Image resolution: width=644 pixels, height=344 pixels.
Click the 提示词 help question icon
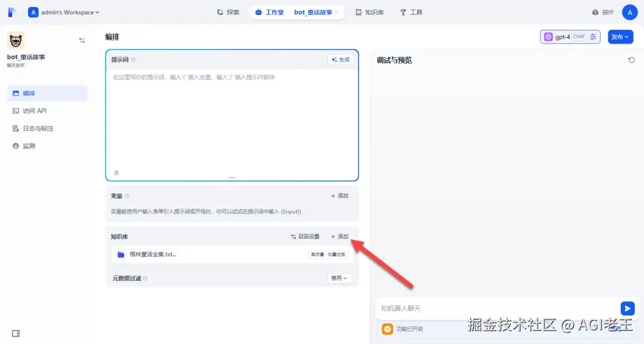point(133,60)
